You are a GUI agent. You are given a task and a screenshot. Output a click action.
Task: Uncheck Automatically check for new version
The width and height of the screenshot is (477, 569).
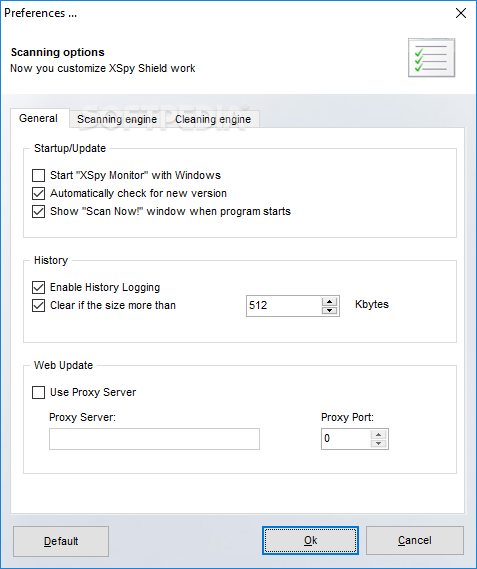pyautogui.click(x=38, y=193)
